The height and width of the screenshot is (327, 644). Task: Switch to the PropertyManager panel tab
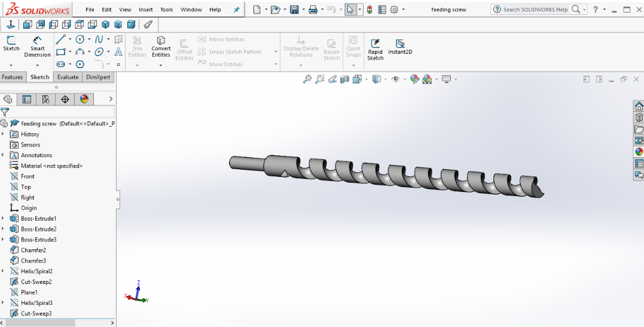[27, 99]
